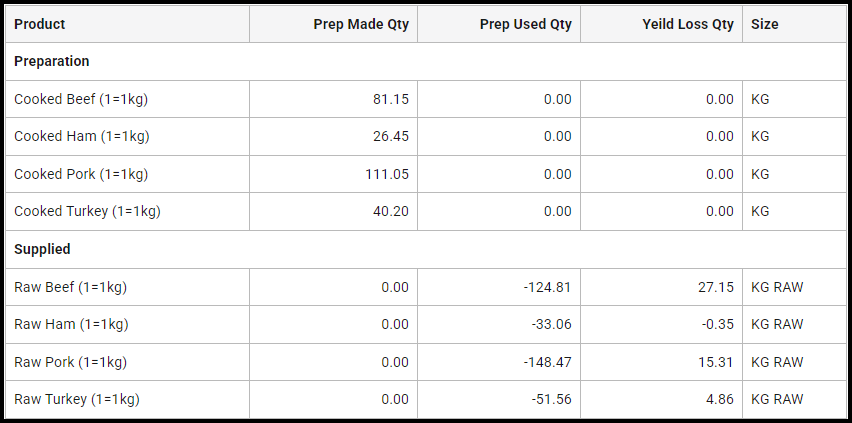Collapse the Supplied group row
Viewport: 852px width, 423px height.
(42, 249)
